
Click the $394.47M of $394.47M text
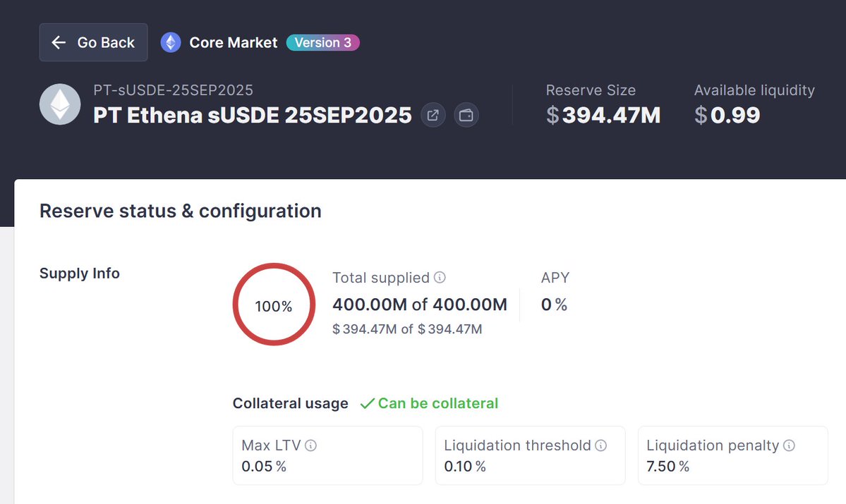[407, 328]
